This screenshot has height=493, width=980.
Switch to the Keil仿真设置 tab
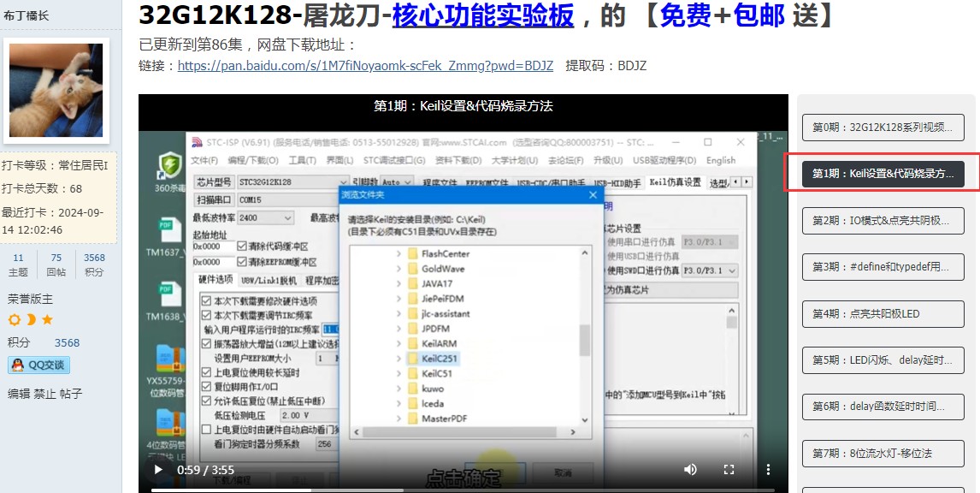[x=675, y=182]
